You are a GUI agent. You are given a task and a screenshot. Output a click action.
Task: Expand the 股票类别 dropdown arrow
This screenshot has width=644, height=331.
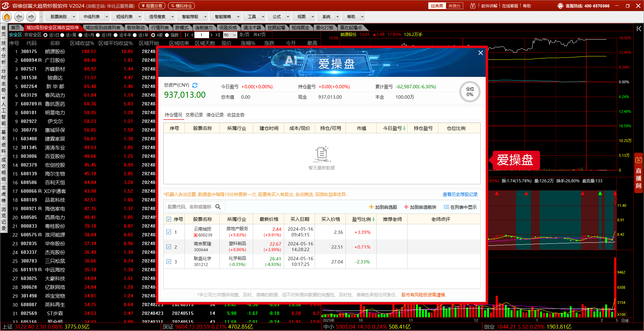[x=74, y=17]
